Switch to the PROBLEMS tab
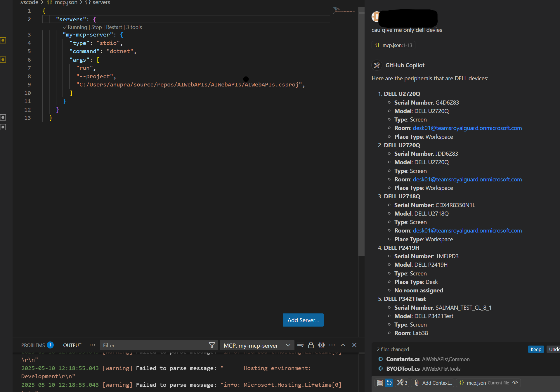 click(x=33, y=345)
